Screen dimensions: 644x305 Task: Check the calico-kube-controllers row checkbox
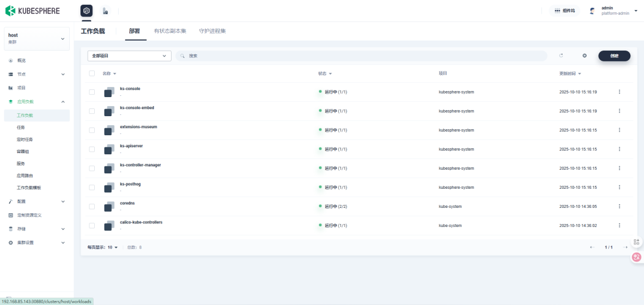click(92, 225)
